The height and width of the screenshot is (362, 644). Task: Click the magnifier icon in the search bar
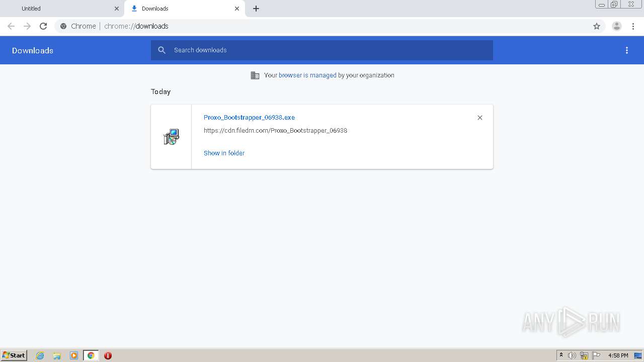tap(162, 50)
